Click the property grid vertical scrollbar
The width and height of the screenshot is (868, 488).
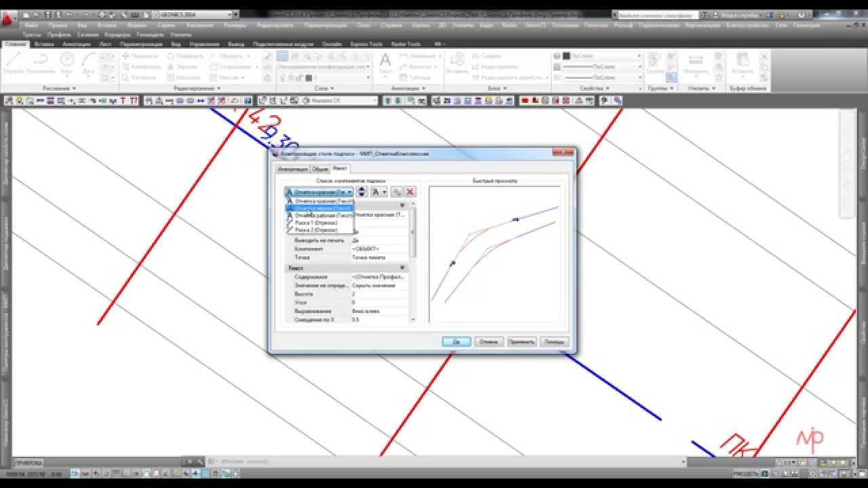(412, 264)
